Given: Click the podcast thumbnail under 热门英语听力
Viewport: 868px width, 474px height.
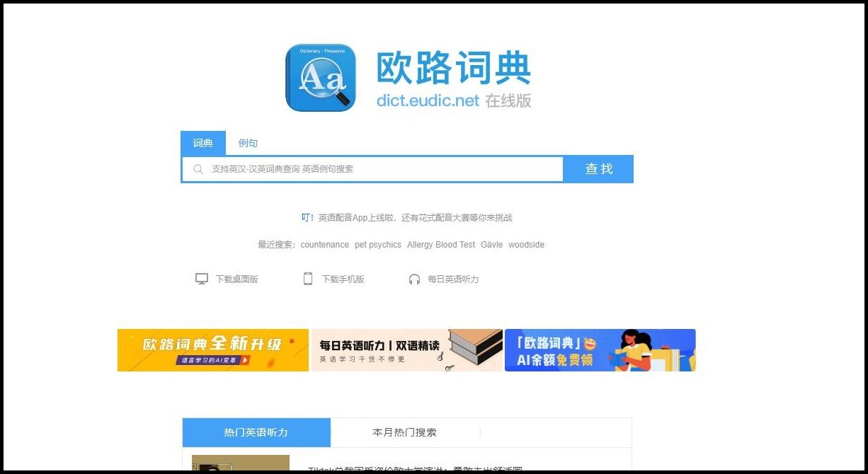Looking at the screenshot, I should (240, 466).
